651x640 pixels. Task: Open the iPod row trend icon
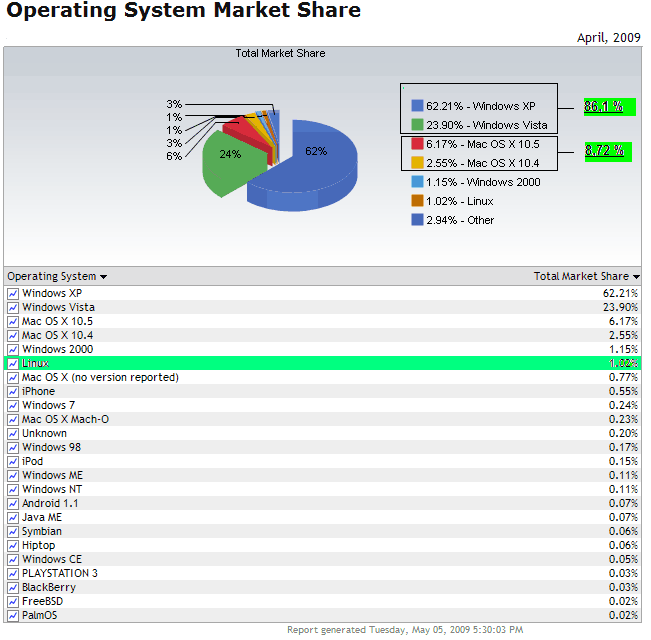click(13, 462)
